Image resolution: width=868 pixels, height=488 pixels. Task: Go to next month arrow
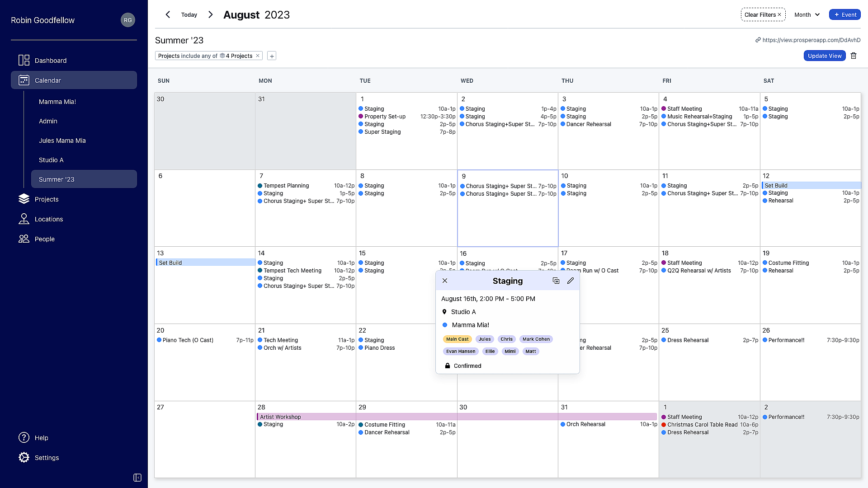[210, 14]
